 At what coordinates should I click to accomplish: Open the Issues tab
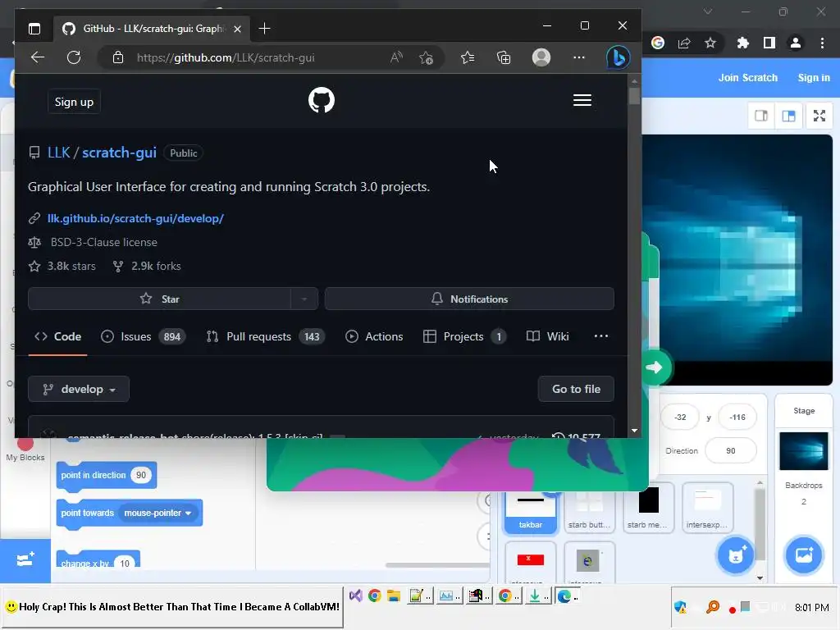[143, 336]
